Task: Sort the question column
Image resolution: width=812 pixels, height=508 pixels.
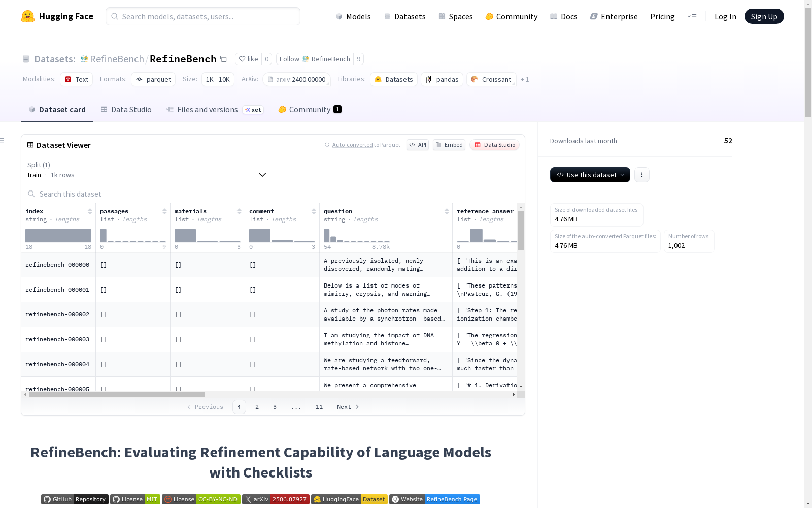Action: pyautogui.click(x=447, y=211)
